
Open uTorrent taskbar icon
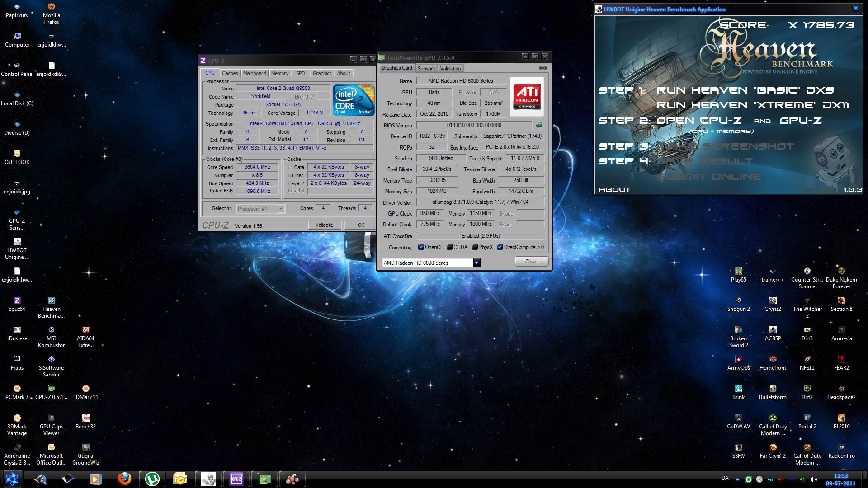tap(152, 479)
